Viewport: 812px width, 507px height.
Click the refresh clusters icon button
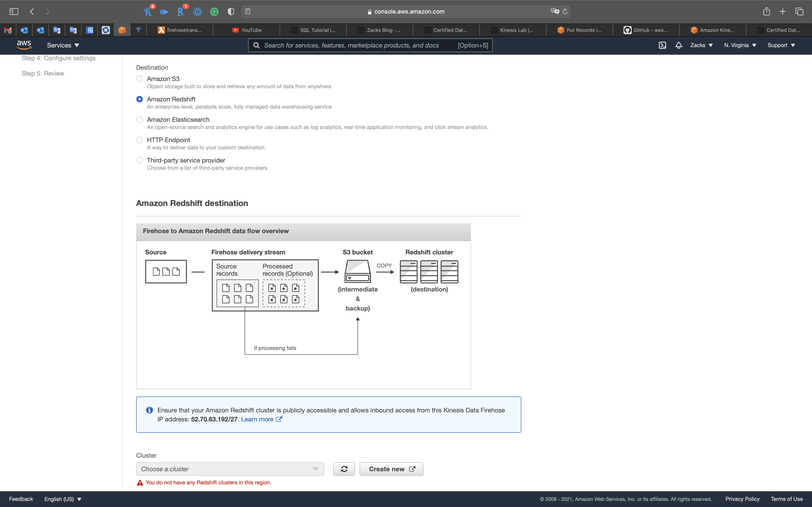point(344,469)
